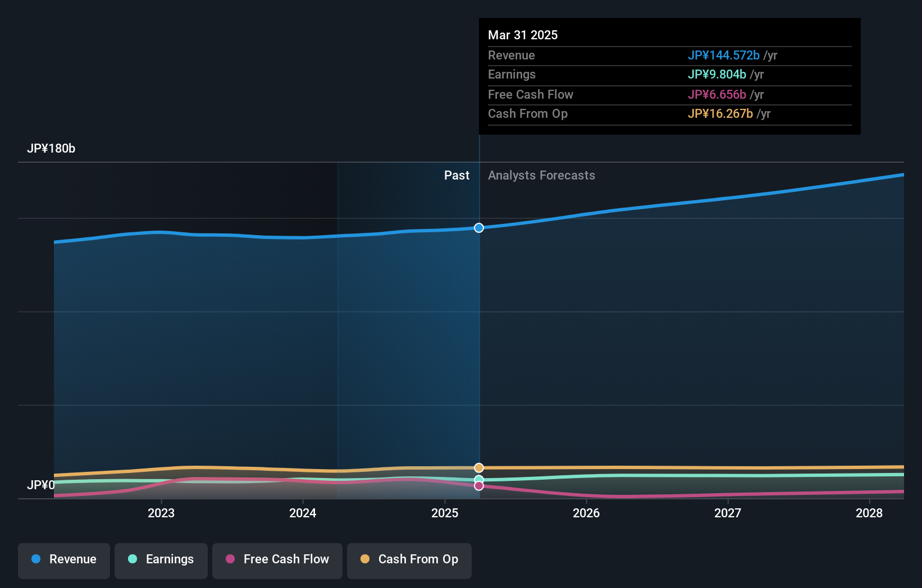Toggle the Free Cash Flow legend button
The image size is (922, 588).
coord(277,561)
